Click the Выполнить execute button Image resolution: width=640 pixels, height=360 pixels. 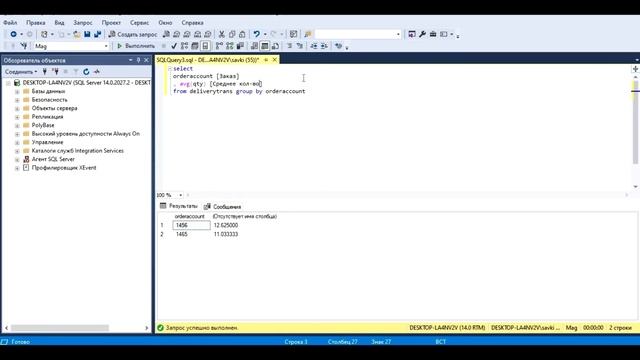click(x=137, y=46)
